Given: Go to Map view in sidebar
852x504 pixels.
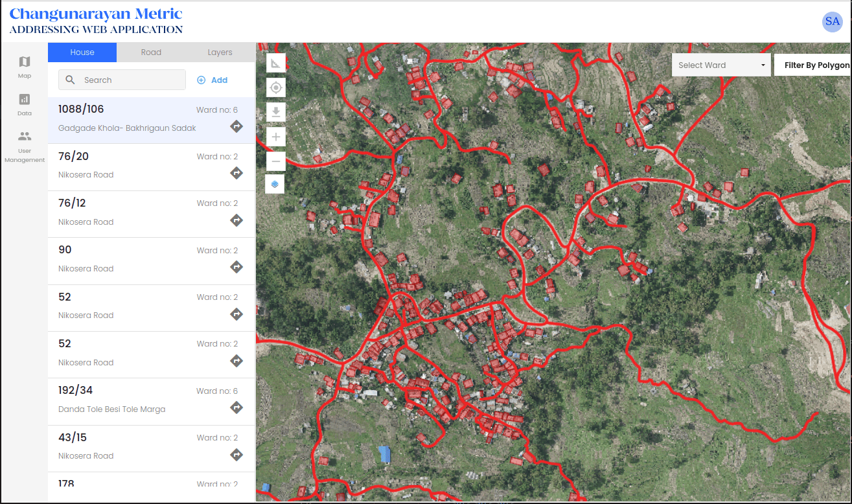Looking at the screenshot, I should tap(25, 66).
